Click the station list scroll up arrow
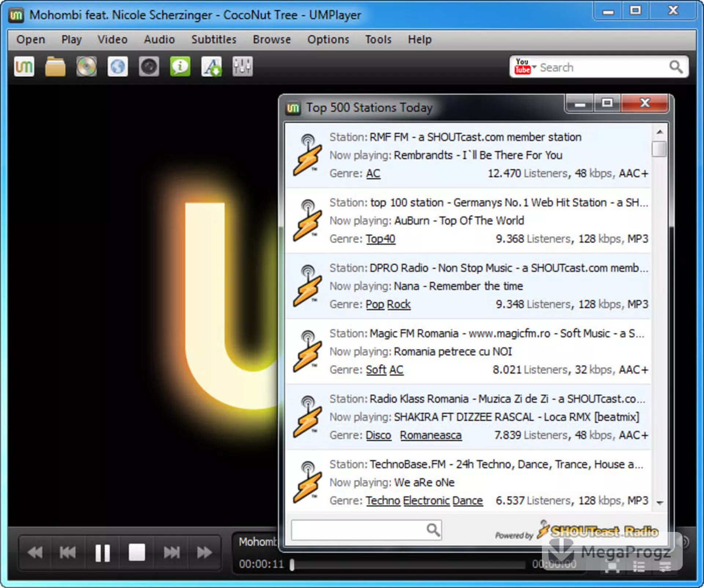Viewport: 704px width, 588px height. 660,132
